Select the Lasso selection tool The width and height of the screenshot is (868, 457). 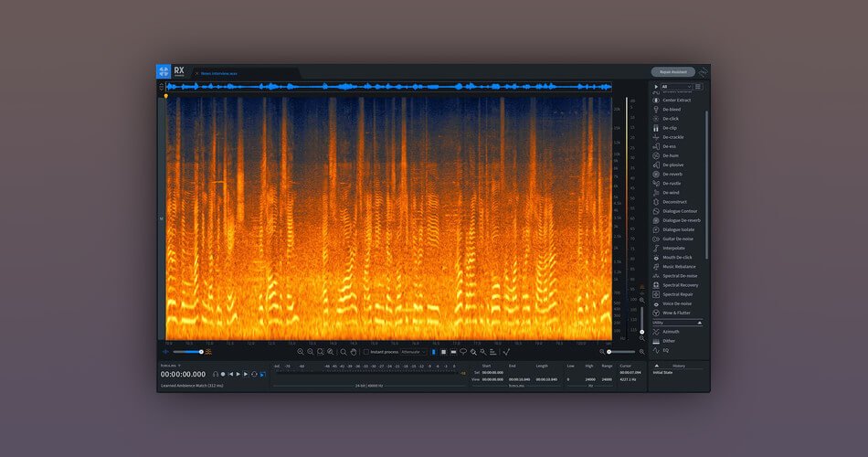pos(463,352)
